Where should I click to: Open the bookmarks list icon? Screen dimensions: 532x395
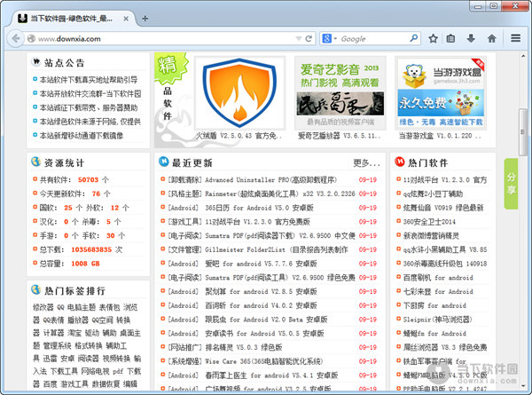pos(450,38)
